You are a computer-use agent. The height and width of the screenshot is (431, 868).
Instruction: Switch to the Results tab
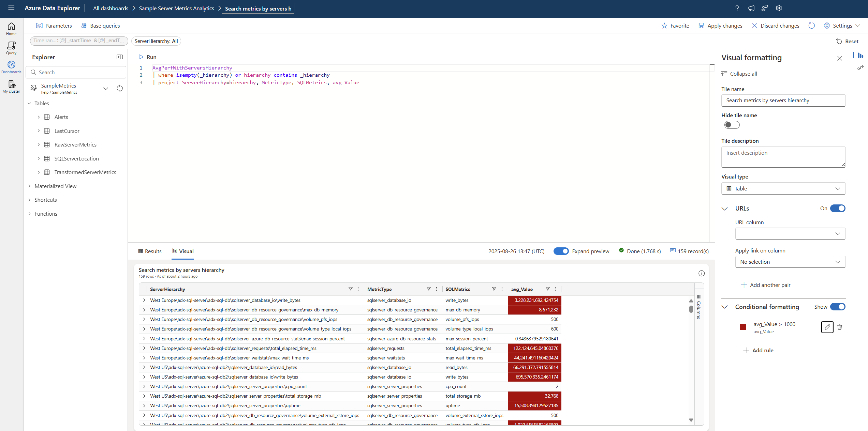tap(150, 251)
